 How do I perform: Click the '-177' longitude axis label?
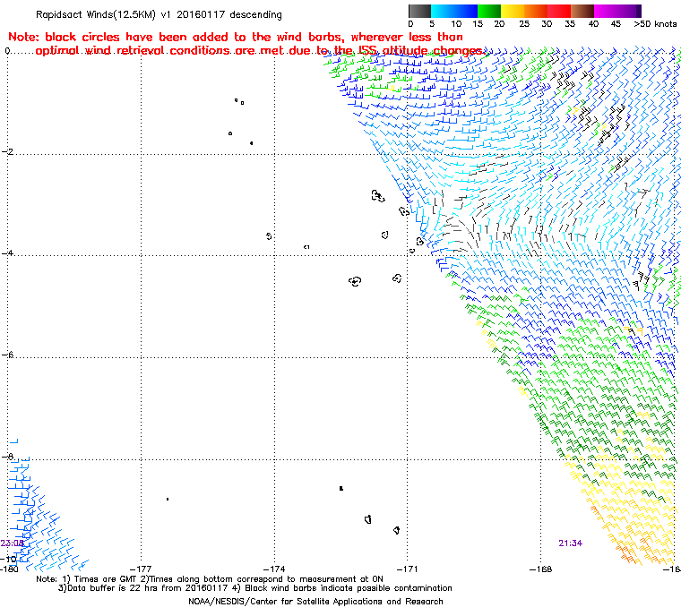[141, 569]
